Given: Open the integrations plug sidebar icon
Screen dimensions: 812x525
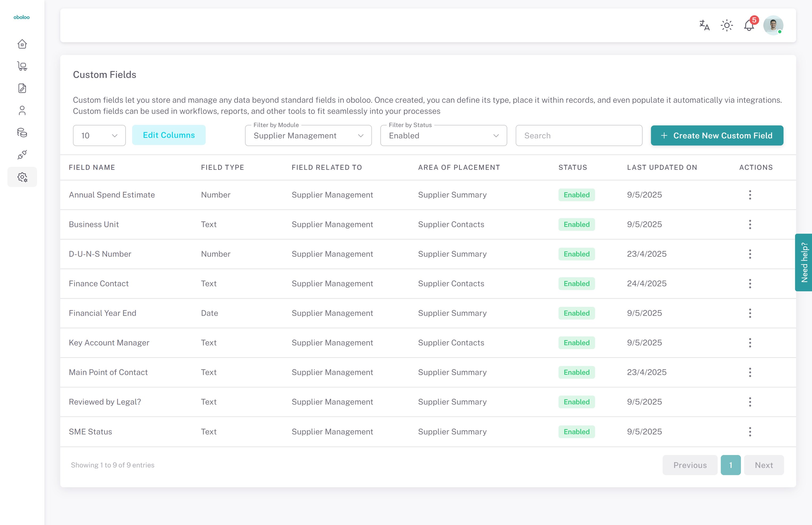Looking at the screenshot, I should 22,155.
